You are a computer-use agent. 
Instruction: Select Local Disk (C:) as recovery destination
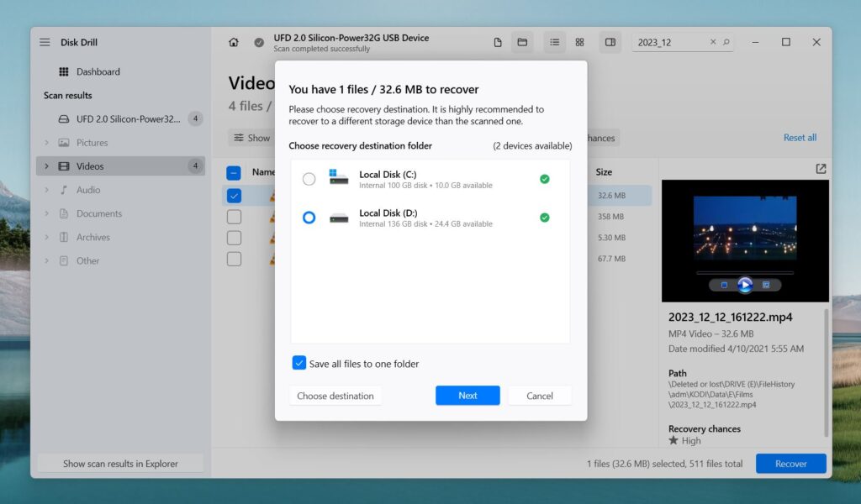[x=309, y=179]
